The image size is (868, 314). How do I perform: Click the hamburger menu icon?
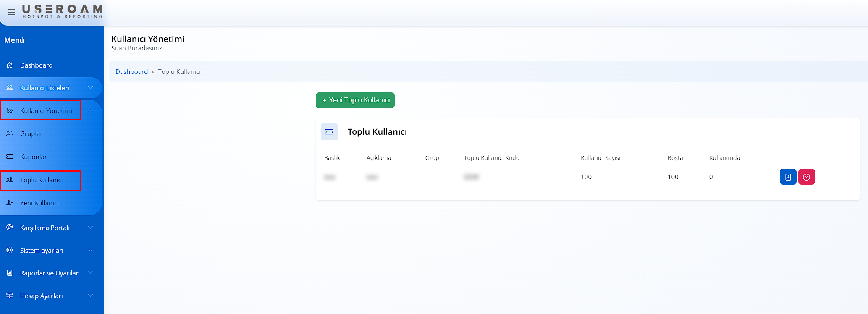point(11,12)
